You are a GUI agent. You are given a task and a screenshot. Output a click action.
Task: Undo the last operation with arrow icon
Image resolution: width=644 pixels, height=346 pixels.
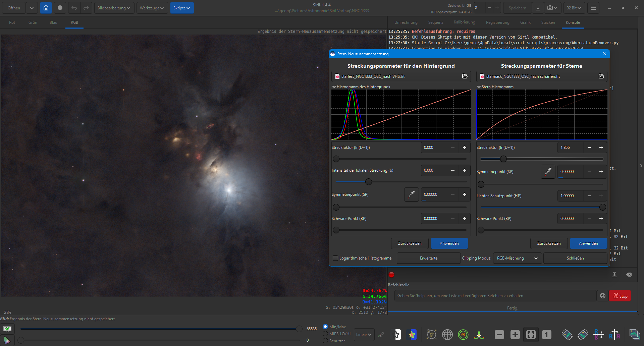click(74, 8)
